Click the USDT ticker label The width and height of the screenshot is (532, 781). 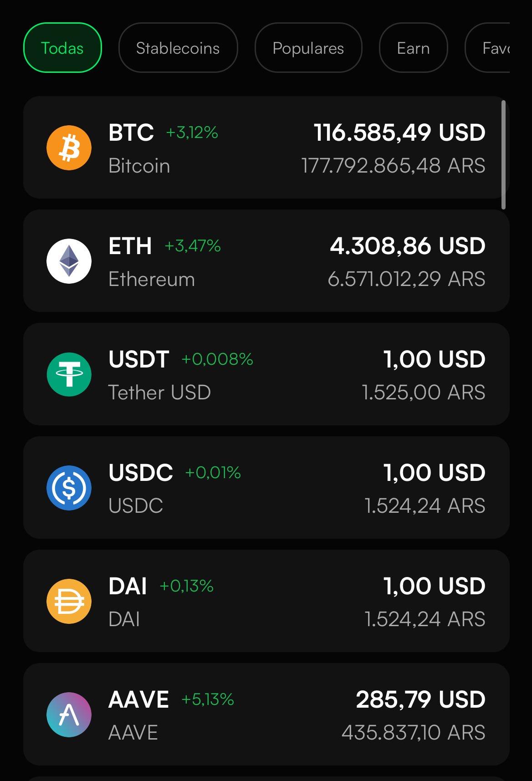coord(139,359)
